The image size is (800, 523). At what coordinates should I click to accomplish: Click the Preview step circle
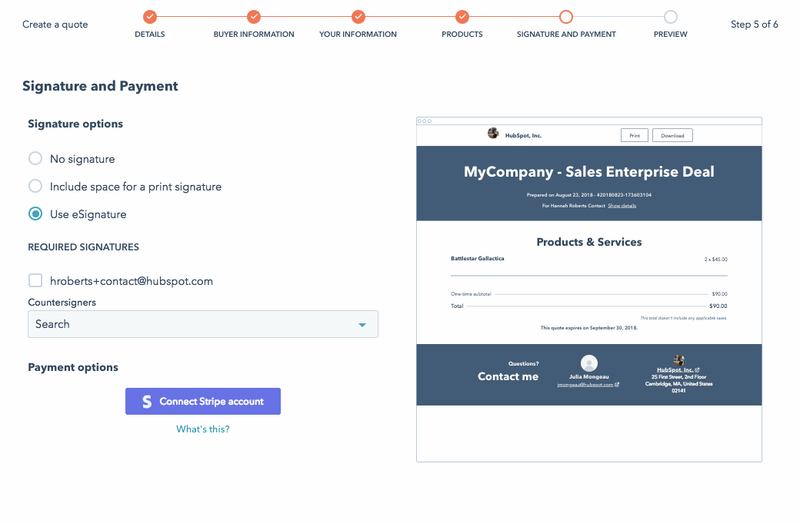coord(670,17)
